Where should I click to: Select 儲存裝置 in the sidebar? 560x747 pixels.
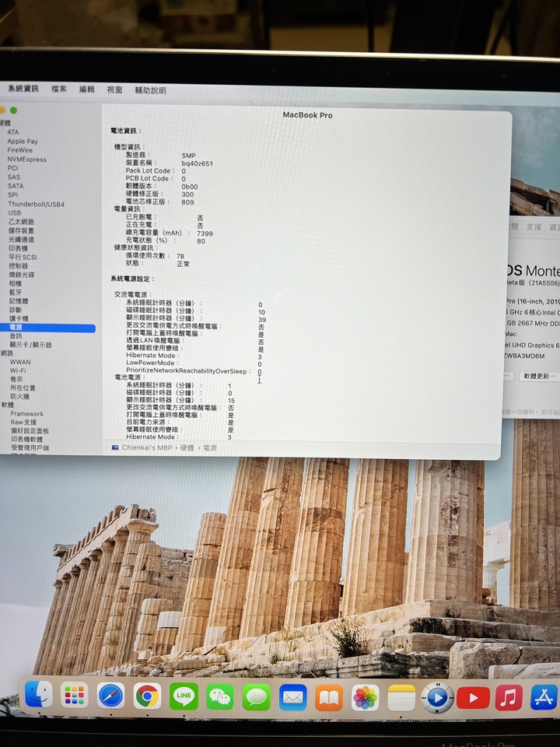pos(21,230)
